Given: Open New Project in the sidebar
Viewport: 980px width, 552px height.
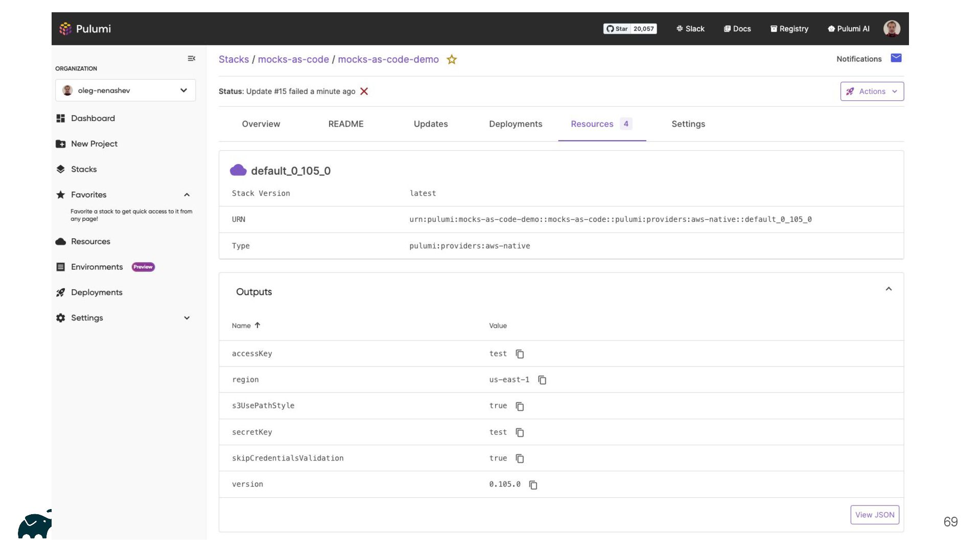Looking at the screenshot, I should click(94, 144).
